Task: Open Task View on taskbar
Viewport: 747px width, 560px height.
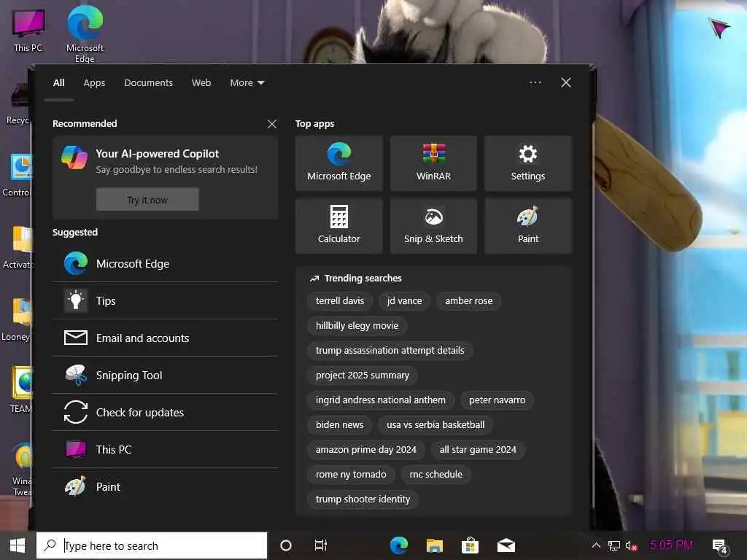Action: pyautogui.click(x=321, y=545)
